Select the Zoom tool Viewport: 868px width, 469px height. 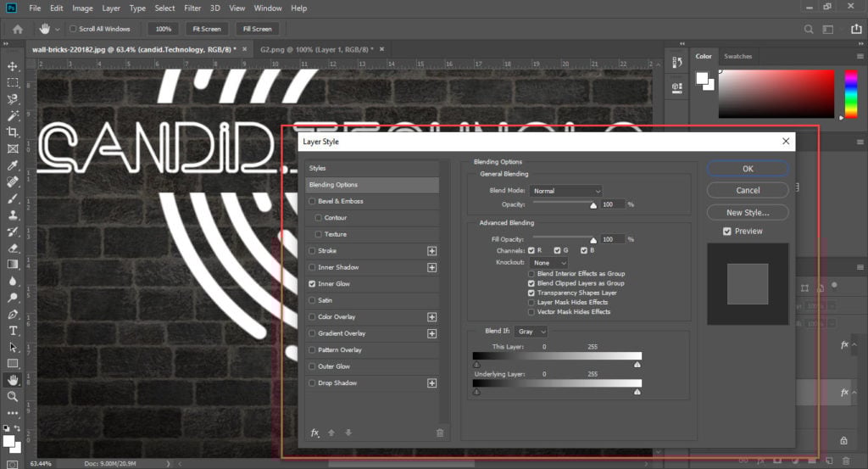point(12,396)
